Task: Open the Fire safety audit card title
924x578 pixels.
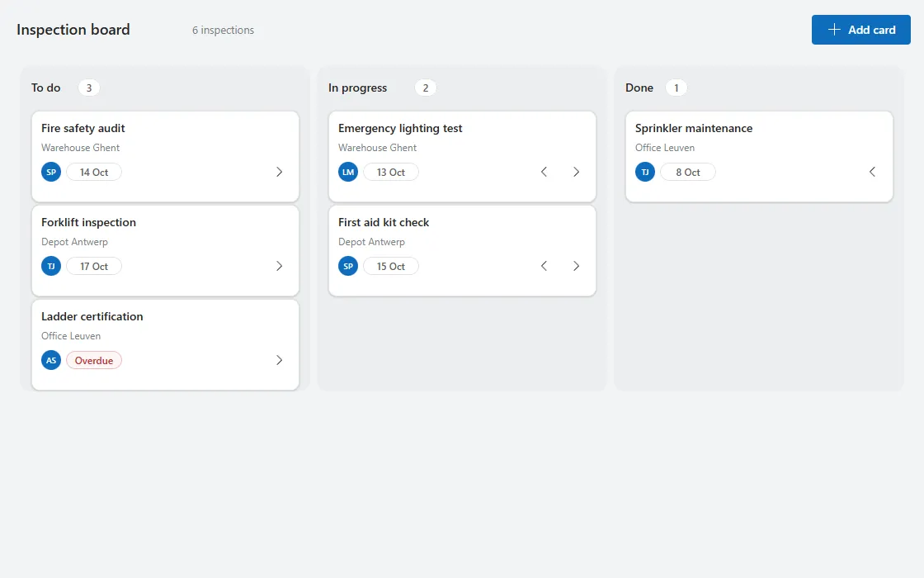Action: pos(83,128)
